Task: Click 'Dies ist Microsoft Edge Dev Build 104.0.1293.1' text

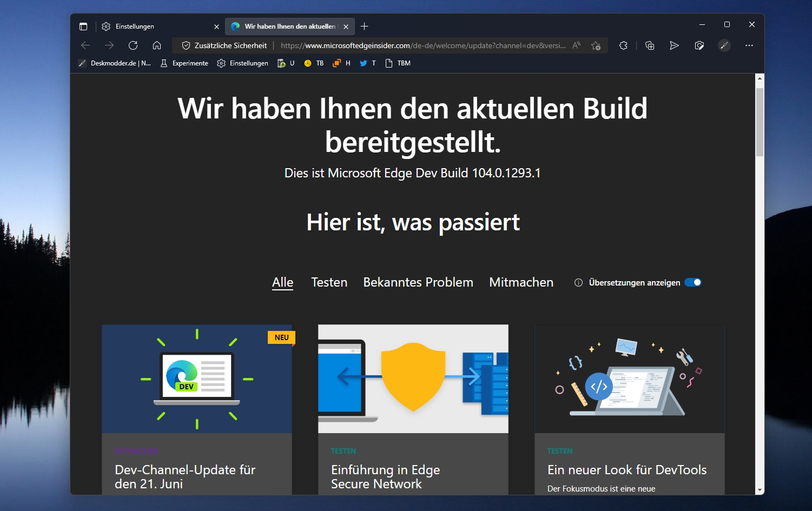Action: 413,173
